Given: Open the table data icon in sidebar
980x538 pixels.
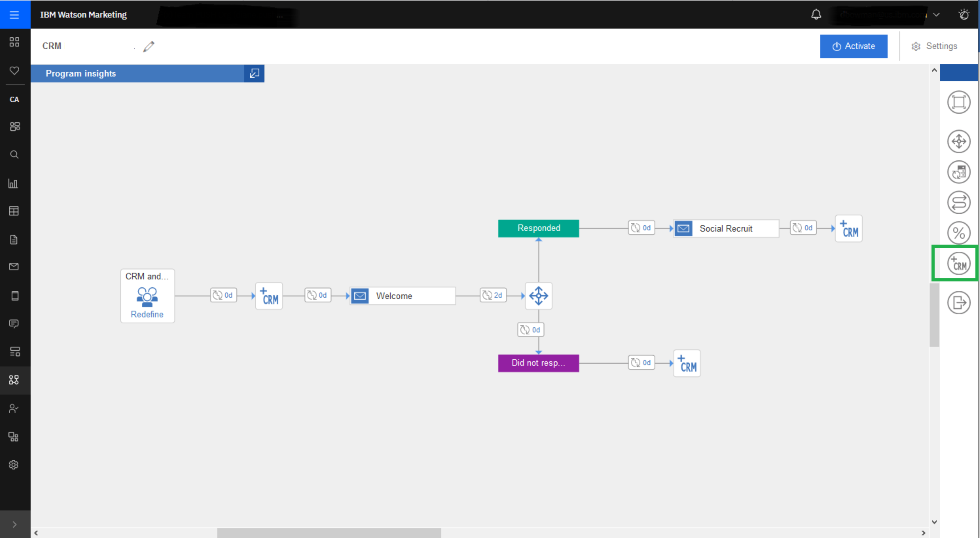Looking at the screenshot, I should tap(14, 211).
